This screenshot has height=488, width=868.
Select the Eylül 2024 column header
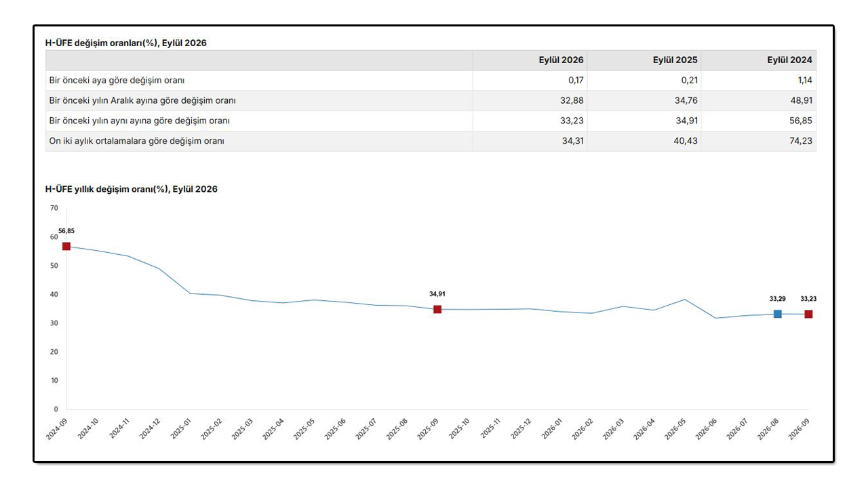759,60
